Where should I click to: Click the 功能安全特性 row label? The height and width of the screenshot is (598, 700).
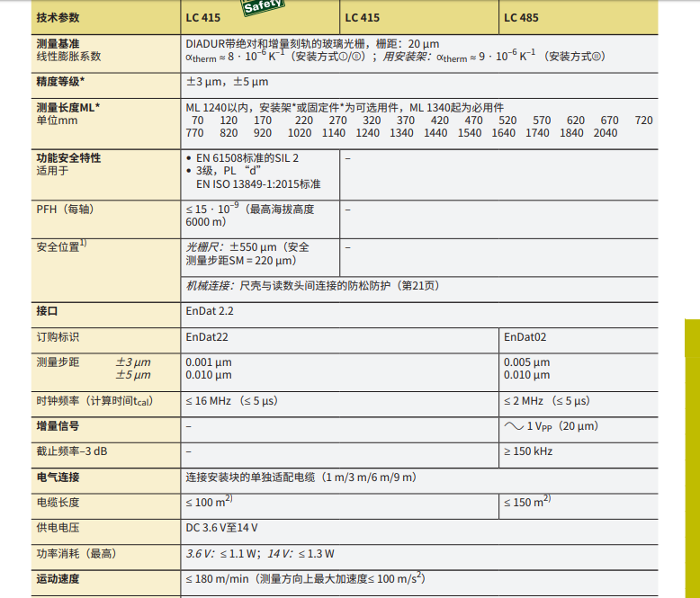point(68,157)
